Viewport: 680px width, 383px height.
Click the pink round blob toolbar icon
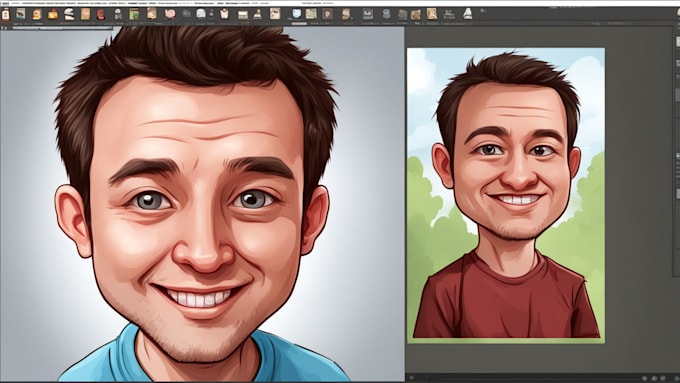click(x=170, y=14)
